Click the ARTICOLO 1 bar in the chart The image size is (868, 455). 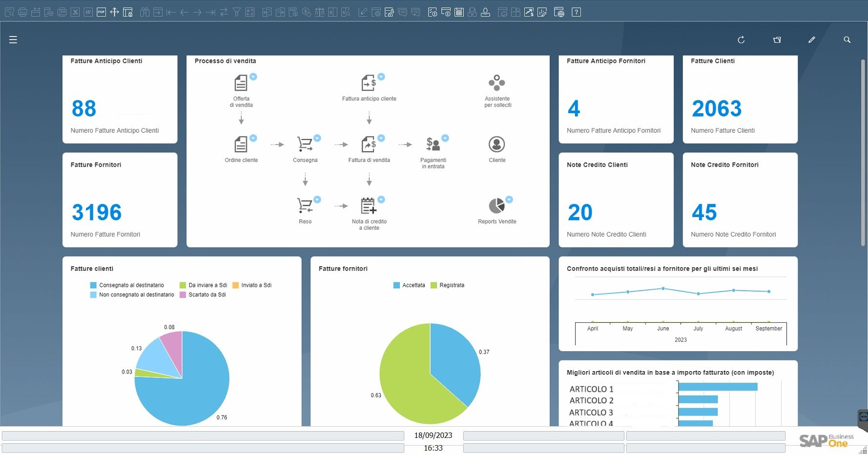tap(718, 387)
